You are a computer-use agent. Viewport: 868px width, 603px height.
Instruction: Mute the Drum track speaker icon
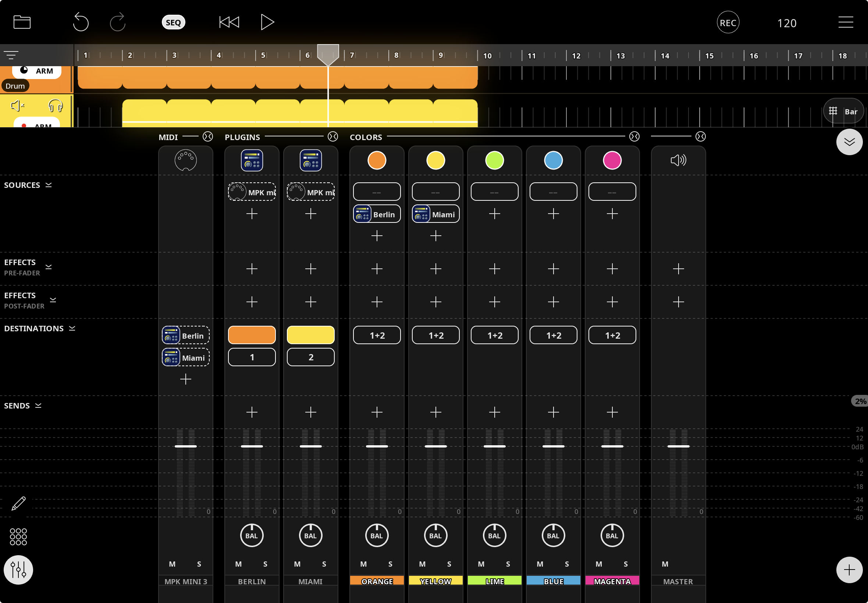point(16,106)
